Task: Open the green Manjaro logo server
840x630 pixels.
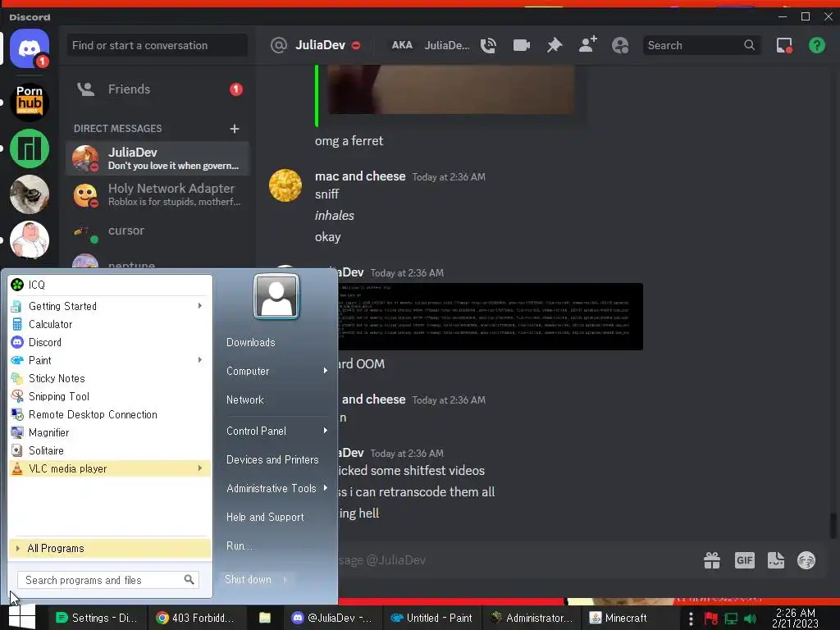Action: [x=30, y=148]
